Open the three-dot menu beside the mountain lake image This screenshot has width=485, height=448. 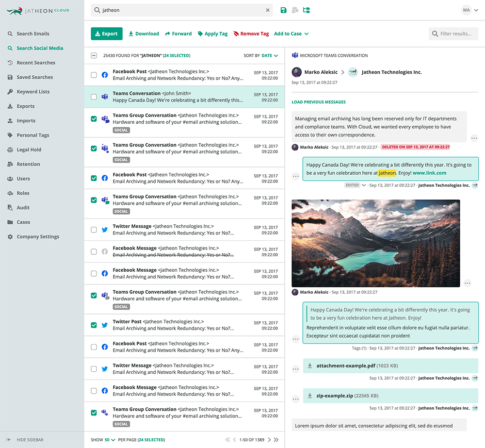[468, 283]
